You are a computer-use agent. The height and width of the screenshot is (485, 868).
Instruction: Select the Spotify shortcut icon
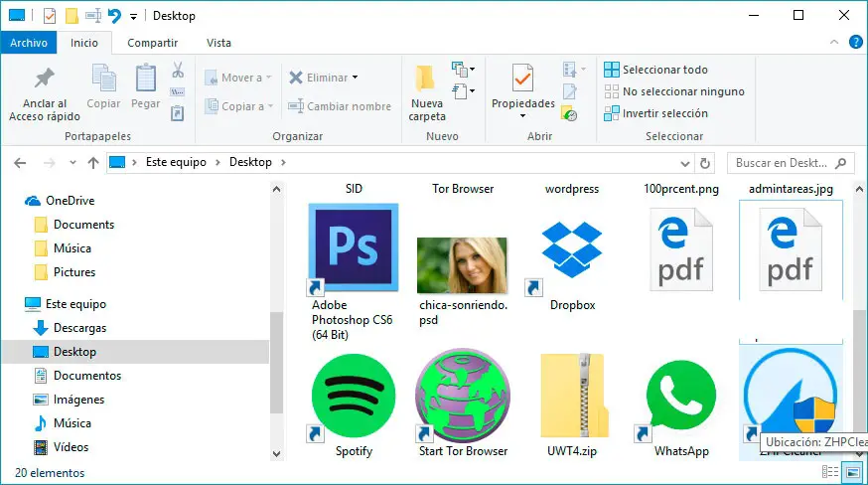tap(354, 396)
